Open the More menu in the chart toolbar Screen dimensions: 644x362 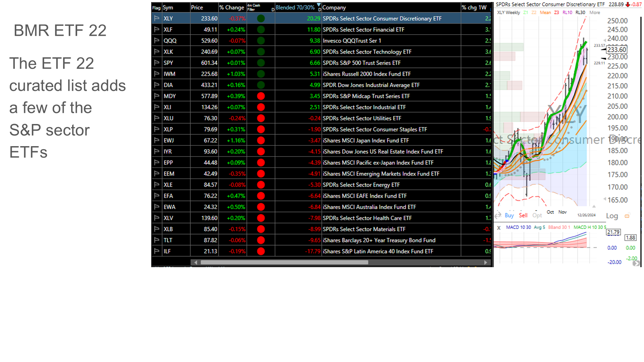coord(595,12)
